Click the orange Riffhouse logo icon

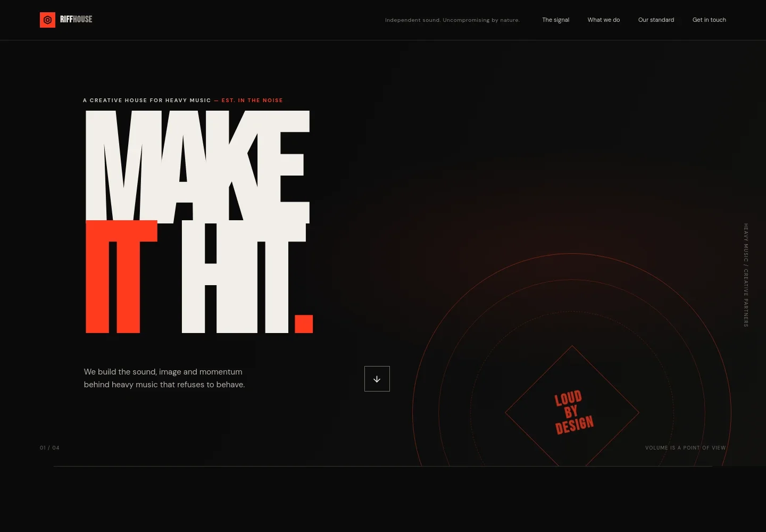click(47, 20)
